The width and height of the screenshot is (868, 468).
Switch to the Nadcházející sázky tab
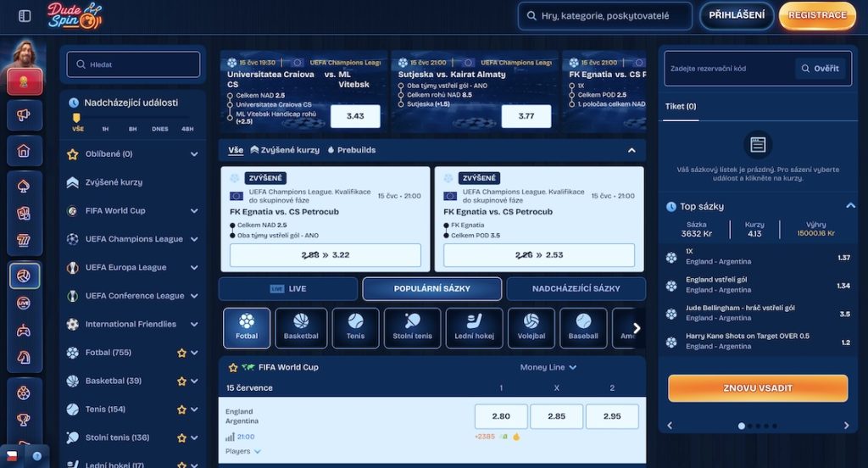click(x=576, y=288)
